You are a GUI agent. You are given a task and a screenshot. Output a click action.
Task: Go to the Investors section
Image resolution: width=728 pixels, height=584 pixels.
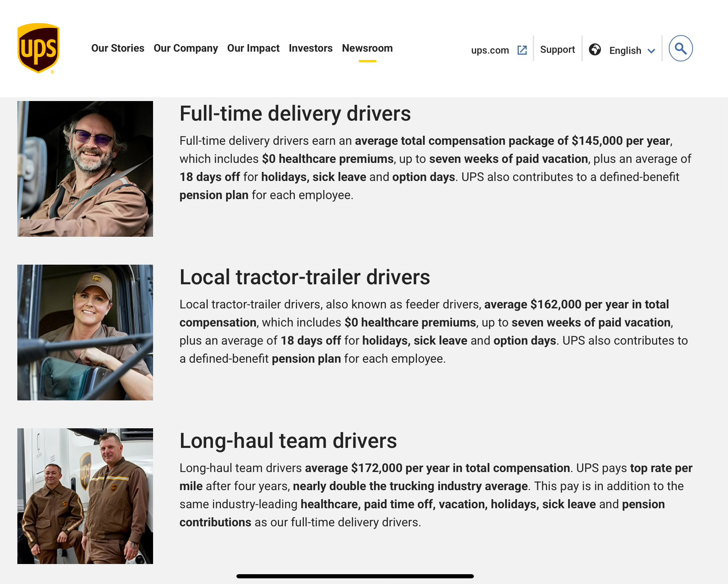tap(311, 48)
